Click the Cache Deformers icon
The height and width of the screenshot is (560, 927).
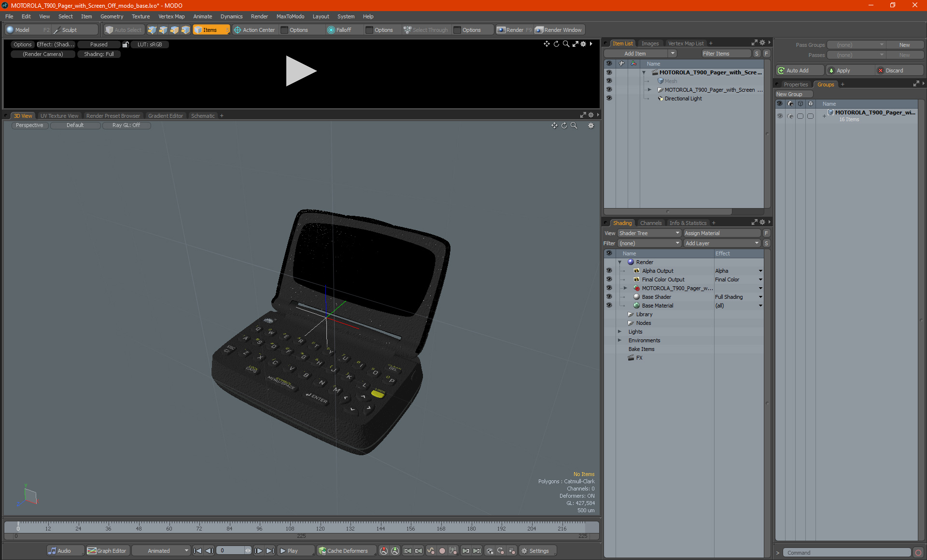click(322, 551)
